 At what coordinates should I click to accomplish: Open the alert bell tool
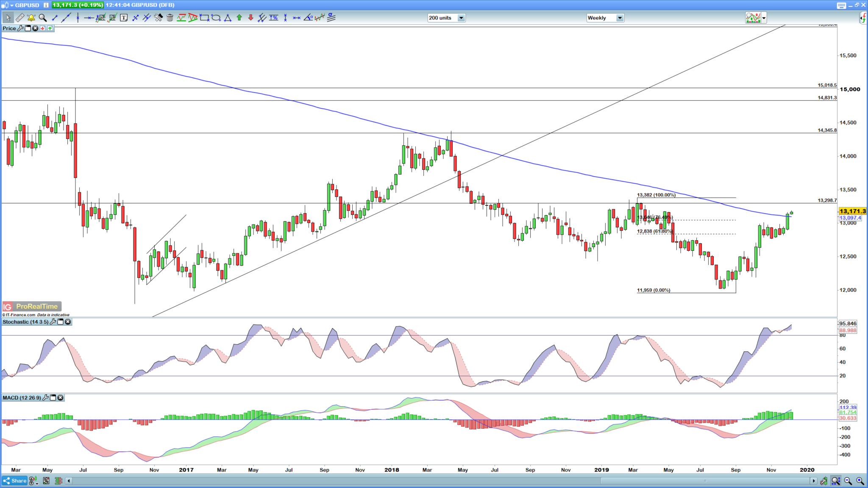pos(31,18)
